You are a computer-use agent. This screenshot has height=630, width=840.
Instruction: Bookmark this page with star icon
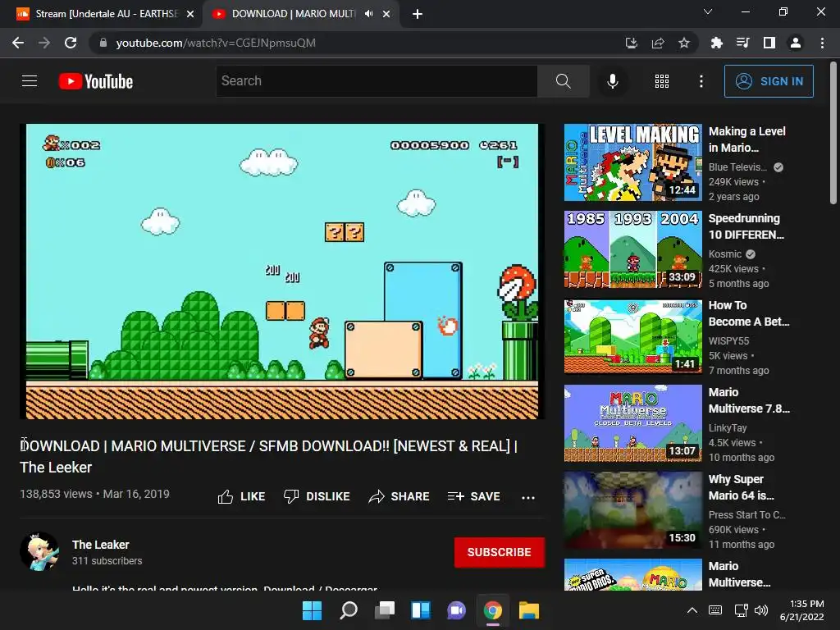pyautogui.click(x=683, y=43)
